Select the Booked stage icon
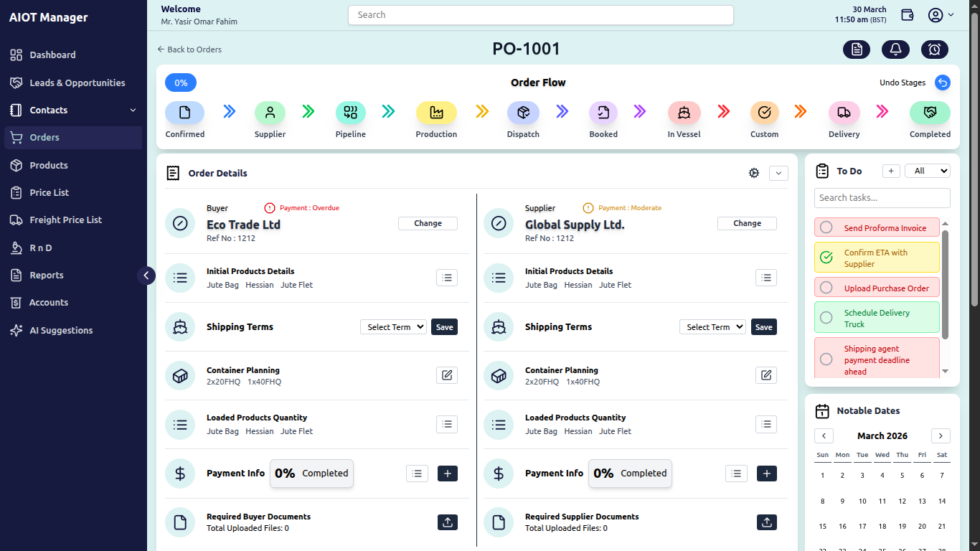Screen dimensions: 980x551 [603, 113]
